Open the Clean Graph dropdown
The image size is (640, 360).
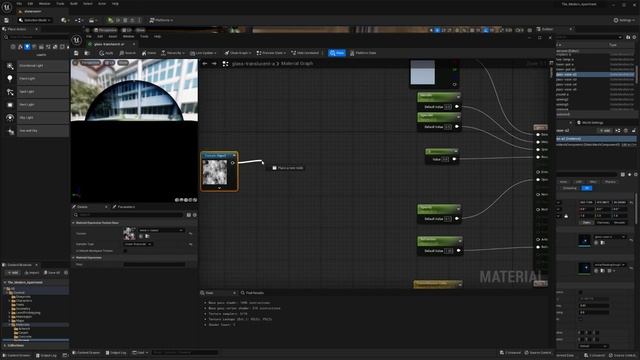coord(238,53)
